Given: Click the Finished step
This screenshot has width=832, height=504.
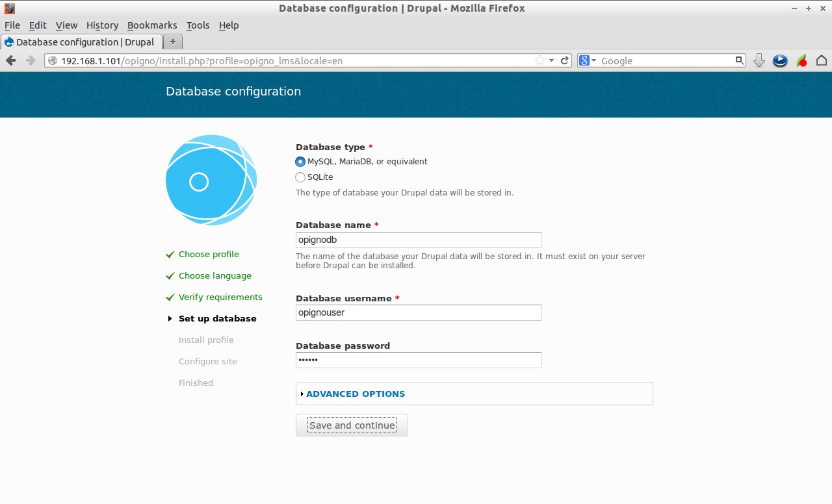Looking at the screenshot, I should click(196, 383).
